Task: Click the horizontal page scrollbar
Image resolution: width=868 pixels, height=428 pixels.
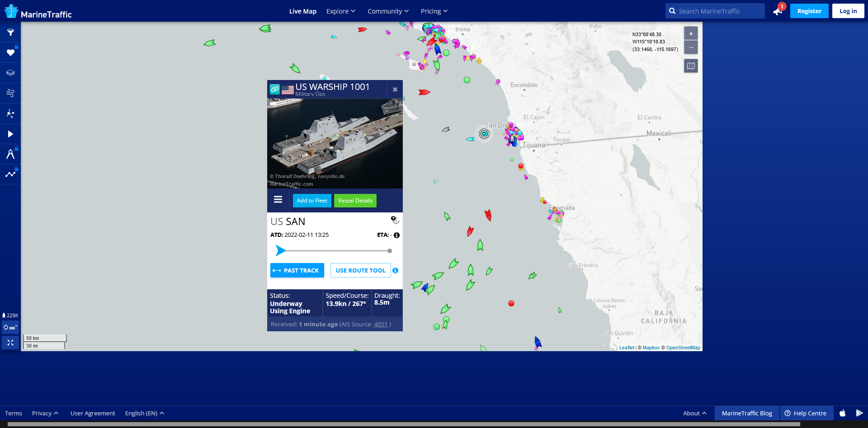Action: (x=404, y=424)
